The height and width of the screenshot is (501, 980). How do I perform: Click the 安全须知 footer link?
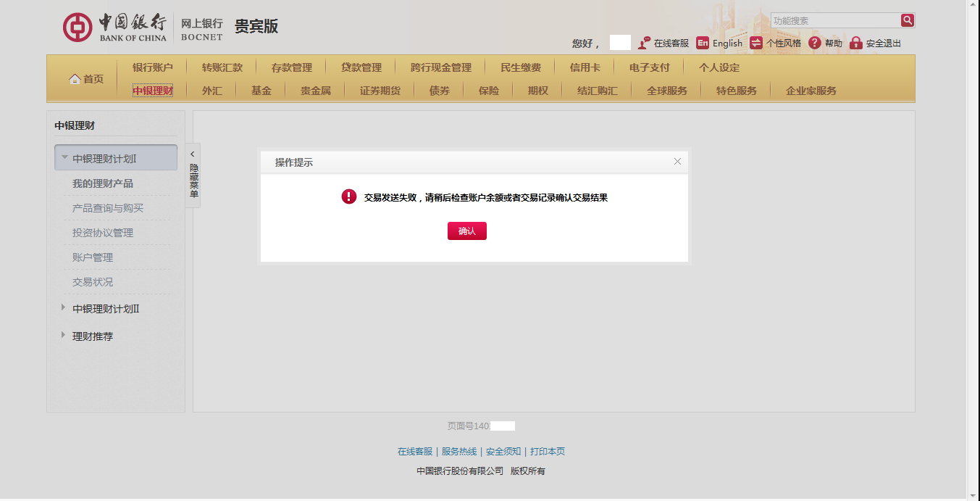click(503, 452)
